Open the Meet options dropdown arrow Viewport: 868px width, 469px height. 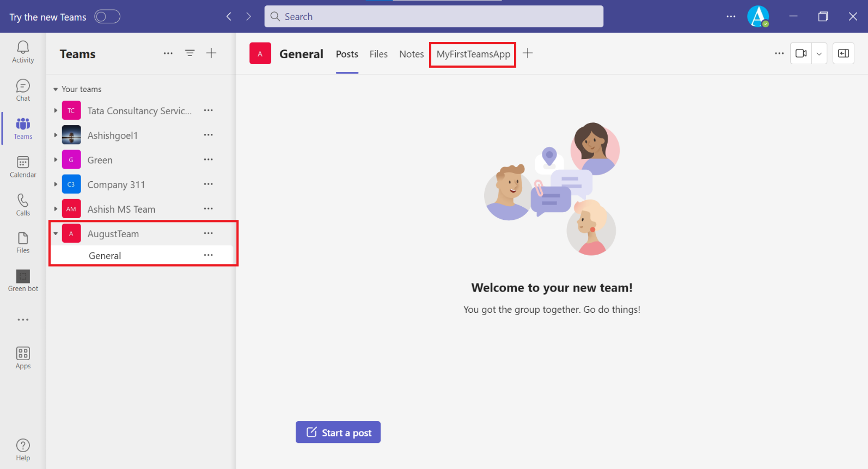819,53
